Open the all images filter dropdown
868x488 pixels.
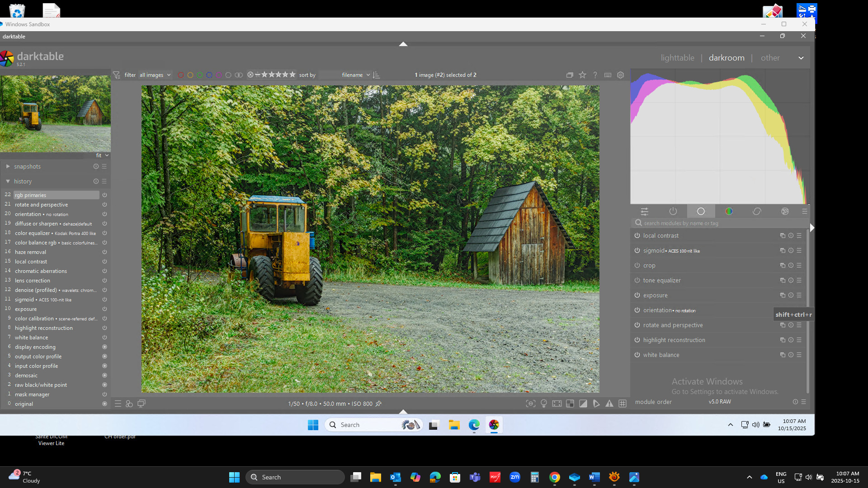[155, 75]
